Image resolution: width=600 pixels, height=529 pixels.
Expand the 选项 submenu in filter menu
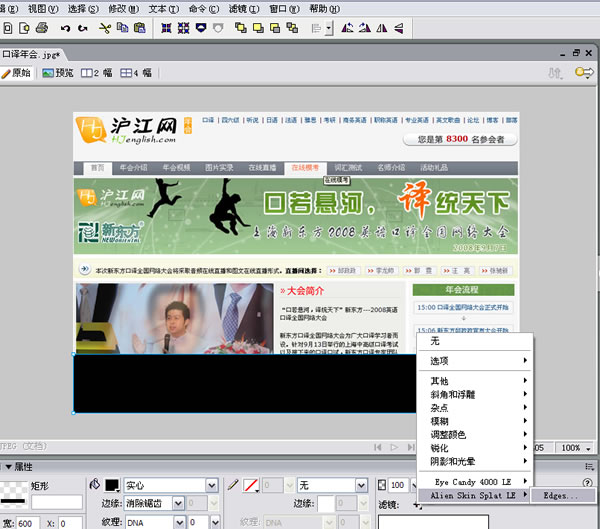tap(474, 361)
